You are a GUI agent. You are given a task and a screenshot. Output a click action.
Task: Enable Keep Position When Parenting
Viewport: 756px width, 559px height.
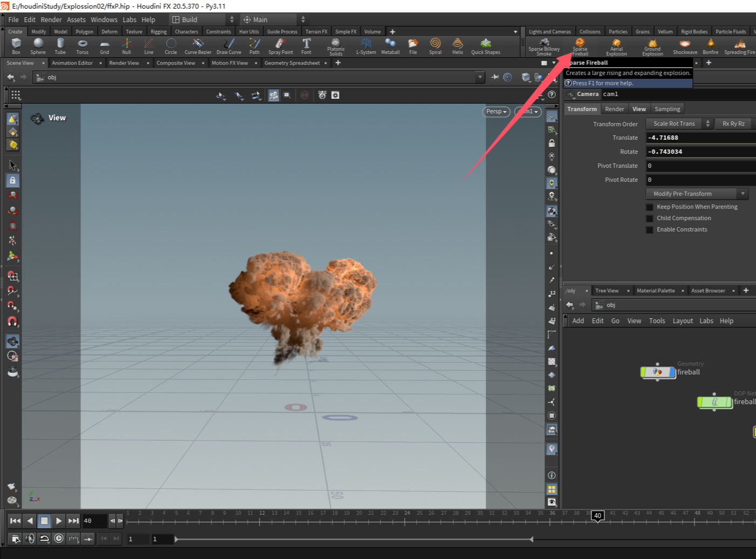click(650, 207)
